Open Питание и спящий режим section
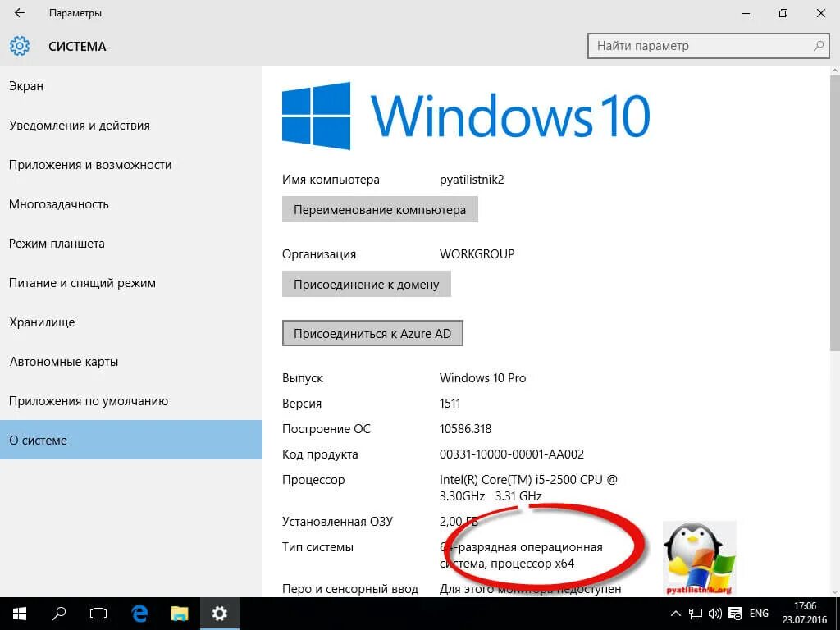840x630 pixels. (131, 283)
